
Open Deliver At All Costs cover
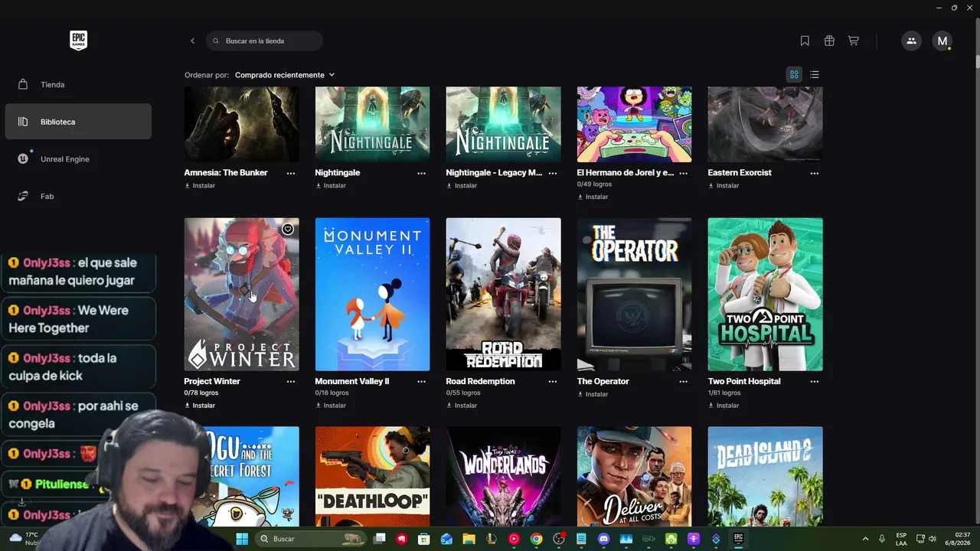point(634,476)
